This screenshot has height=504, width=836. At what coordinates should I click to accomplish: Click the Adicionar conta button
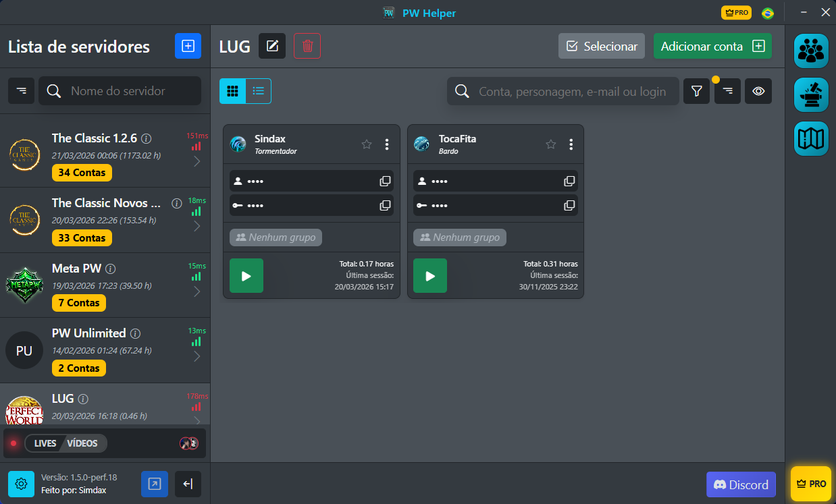coord(712,46)
